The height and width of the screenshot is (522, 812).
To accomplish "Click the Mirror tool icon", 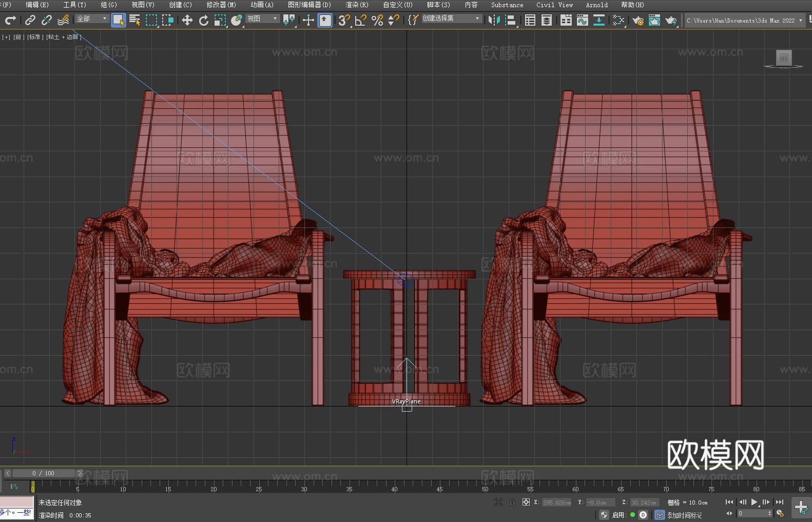I will click(x=494, y=21).
